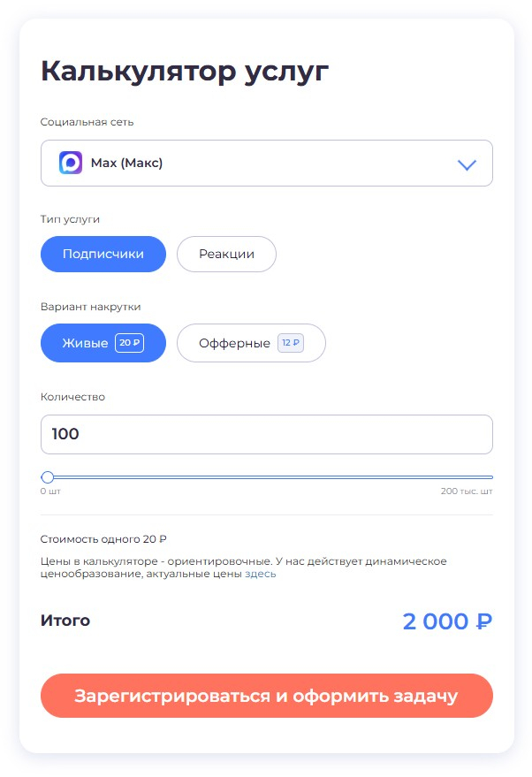Switch service type to Реакции
The width and height of the screenshot is (532, 777).
point(226,255)
